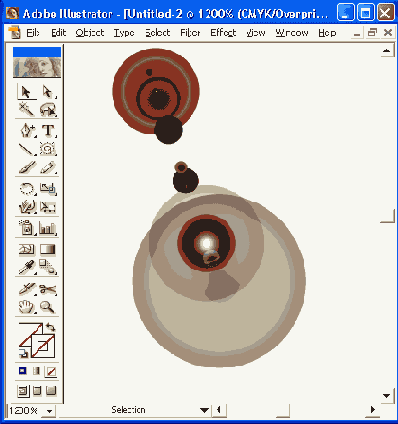Select the Hand tool
This screenshot has width=398, height=424.
click(x=27, y=307)
